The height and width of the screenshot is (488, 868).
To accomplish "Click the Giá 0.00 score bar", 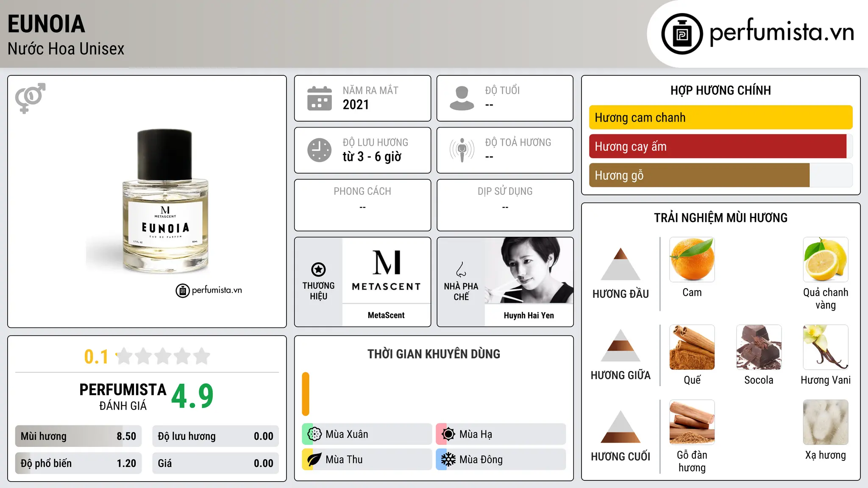I will pyautogui.click(x=215, y=463).
